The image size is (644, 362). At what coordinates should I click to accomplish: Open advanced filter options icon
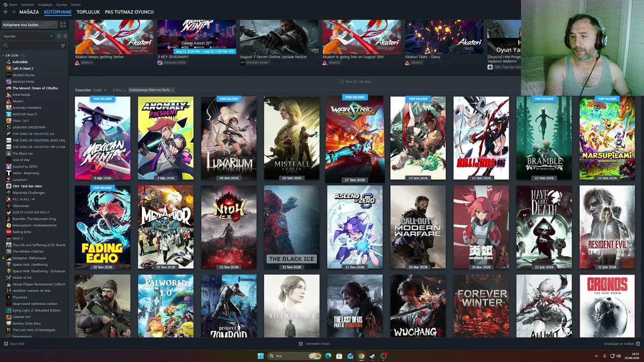tap(63, 46)
